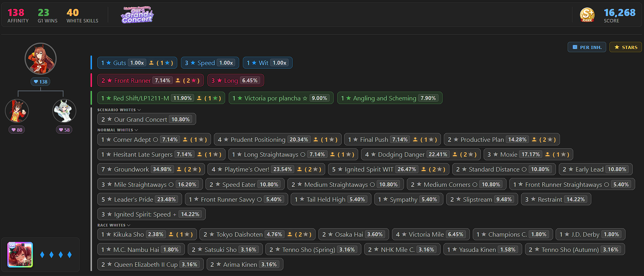Click the Mile Straightaways skill chip
This screenshot has width=644, height=276.
150,184
